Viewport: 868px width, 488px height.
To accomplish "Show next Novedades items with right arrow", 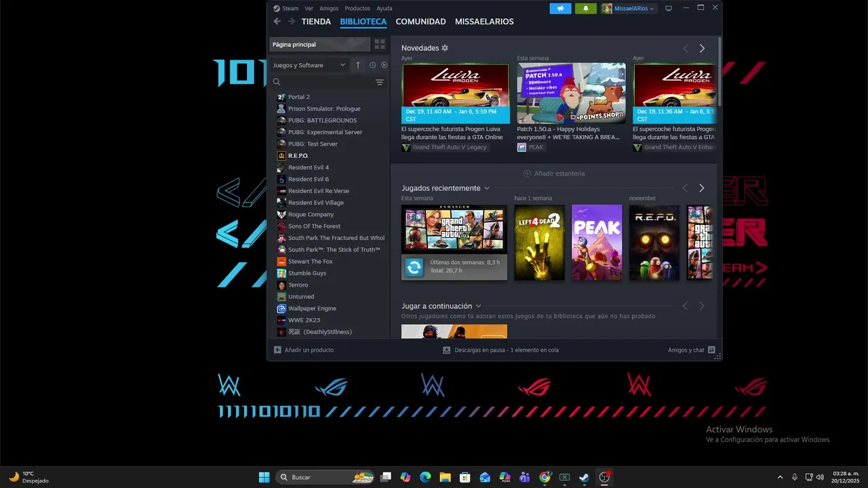I will coord(702,48).
